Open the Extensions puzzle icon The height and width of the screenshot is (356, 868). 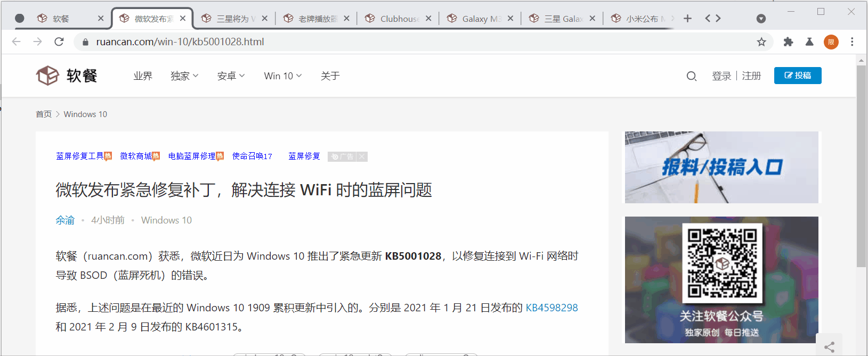tap(788, 42)
